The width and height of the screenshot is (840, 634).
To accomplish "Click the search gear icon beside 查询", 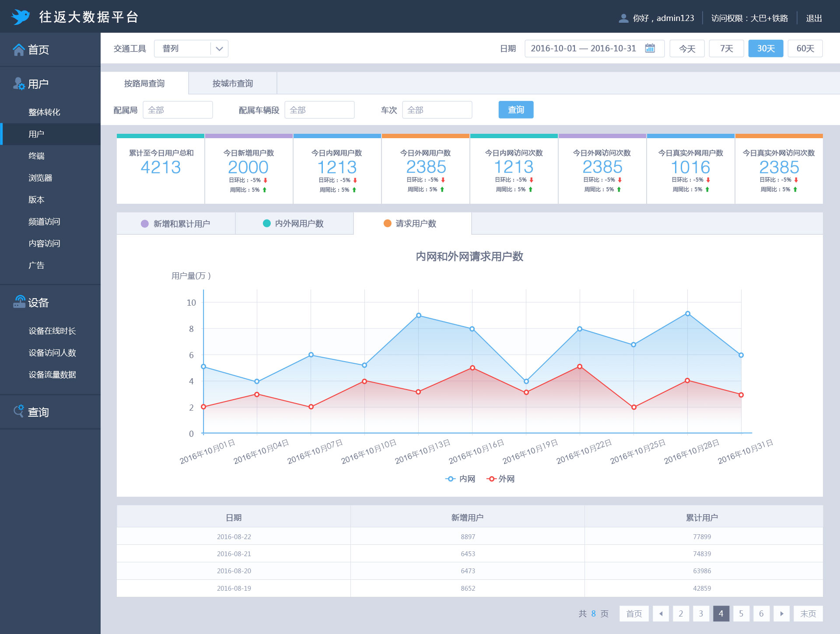I will pyautogui.click(x=19, y=411).
